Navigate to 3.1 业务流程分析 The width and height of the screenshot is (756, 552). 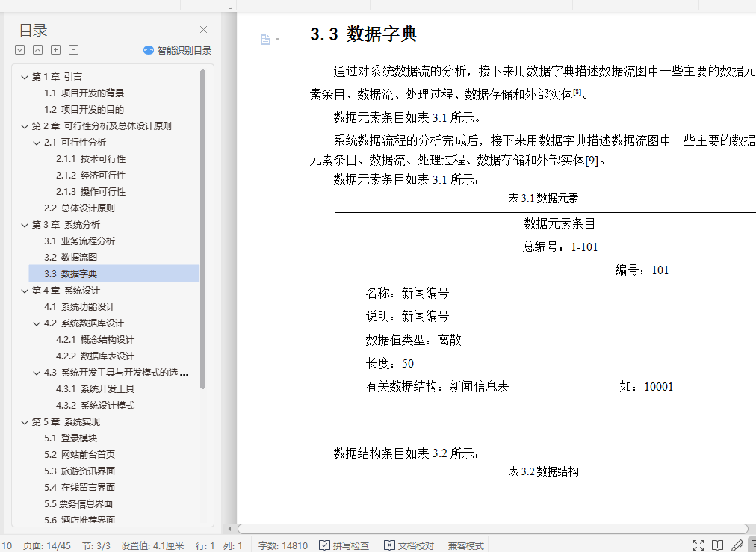click(79, 241)
